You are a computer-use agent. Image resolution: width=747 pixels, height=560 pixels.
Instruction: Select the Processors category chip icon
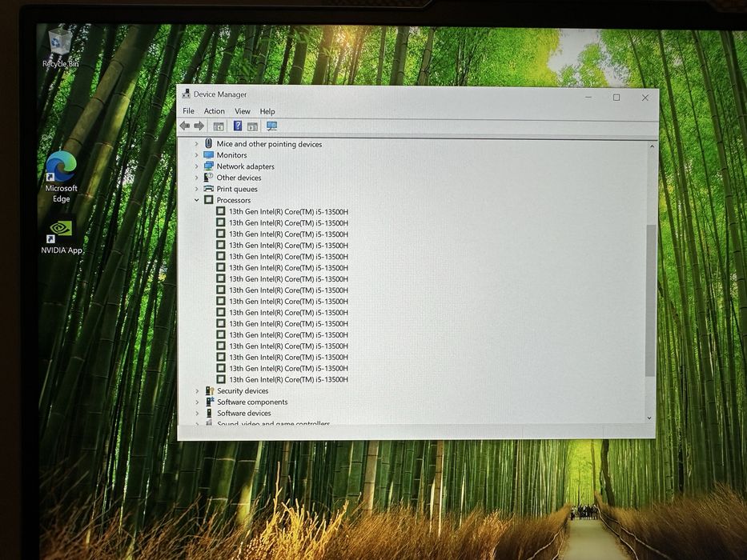tap(208, 199)
